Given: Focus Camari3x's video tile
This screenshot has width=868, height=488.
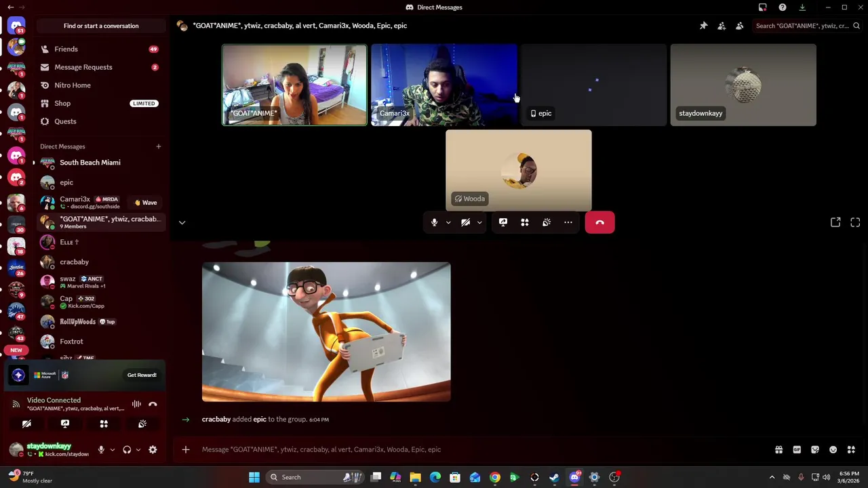Looking at the screenshot, I should point(444,85).
